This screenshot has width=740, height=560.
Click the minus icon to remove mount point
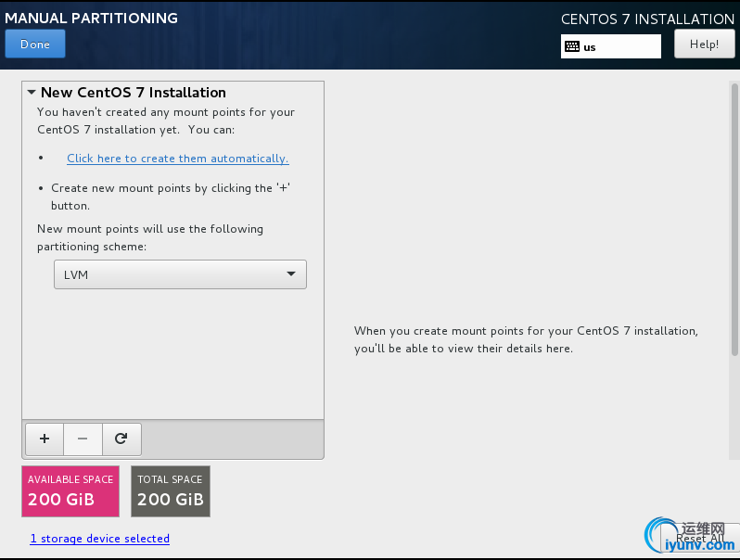point(83,439)
